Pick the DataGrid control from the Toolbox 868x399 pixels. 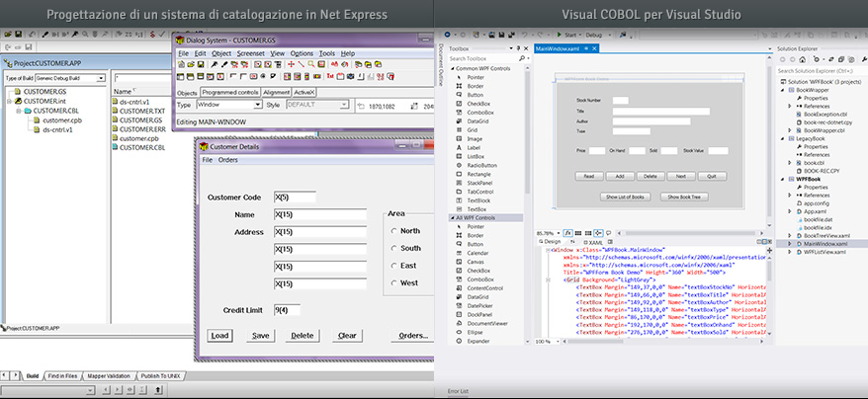point(477,120)
